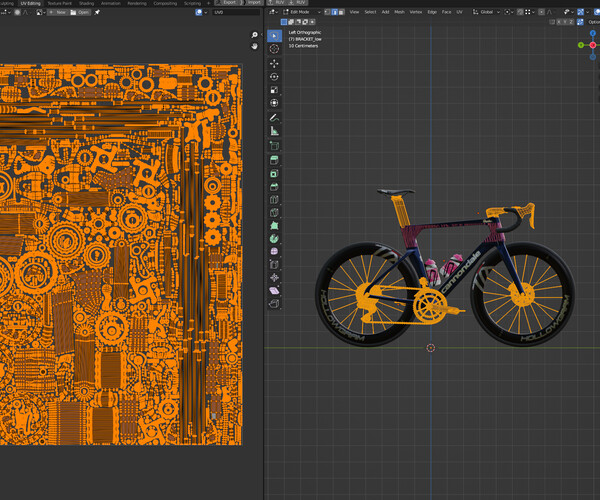
Task: Expand the UV editor overlay options arrow
Action: pyautogui.click(x=206, y=12)
